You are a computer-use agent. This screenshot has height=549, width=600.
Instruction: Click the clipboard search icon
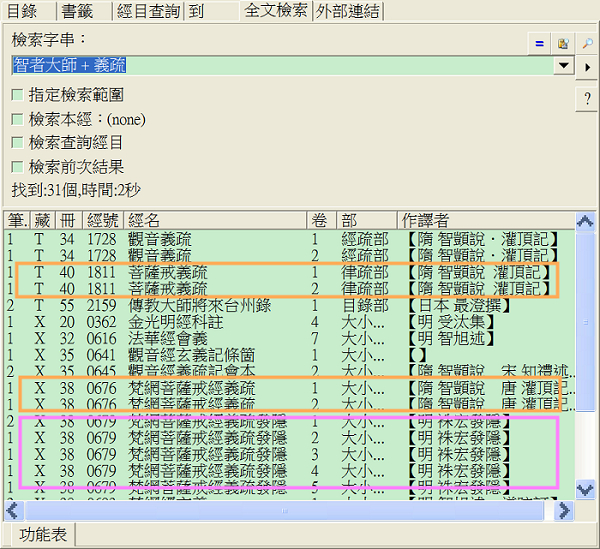[563, 43]
